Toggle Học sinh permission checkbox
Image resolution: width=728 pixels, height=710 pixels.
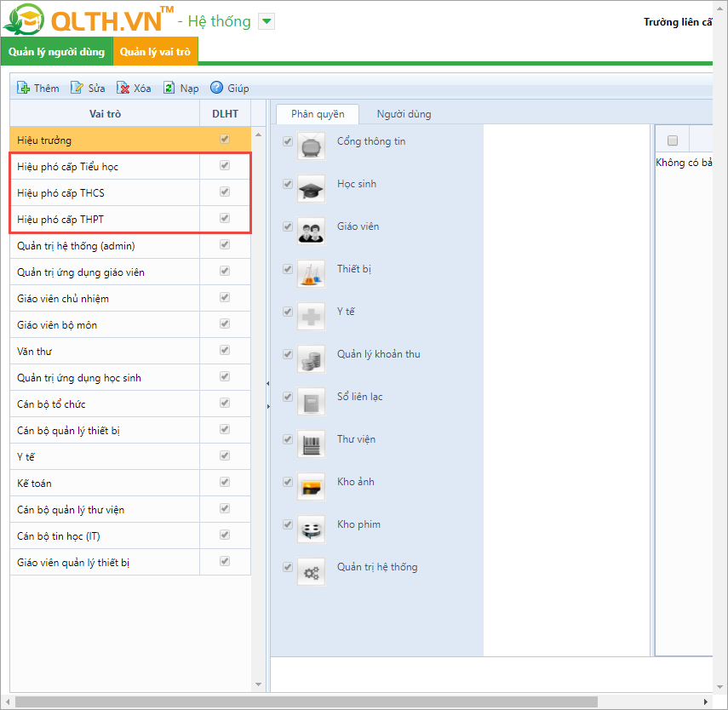pos(288,184)
